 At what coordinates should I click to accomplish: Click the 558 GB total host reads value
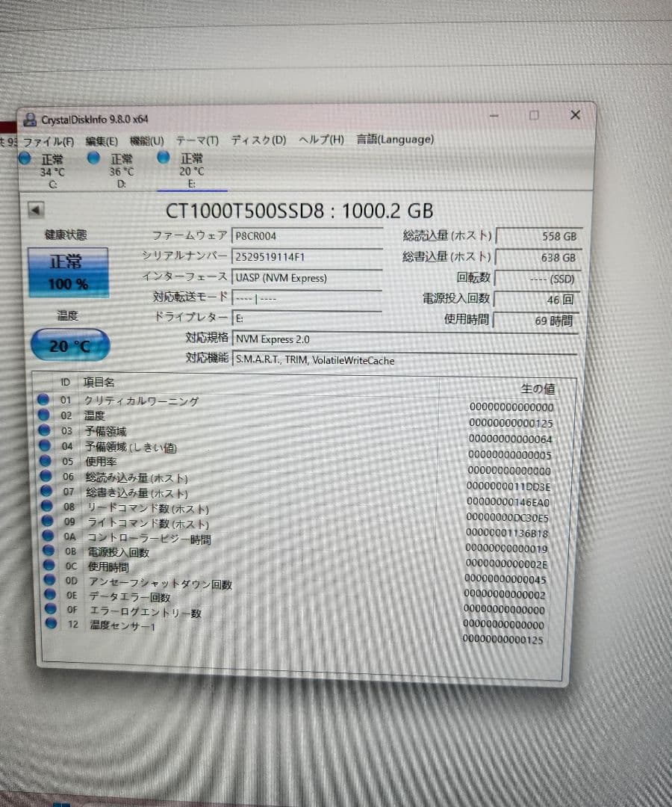point(539,236)
